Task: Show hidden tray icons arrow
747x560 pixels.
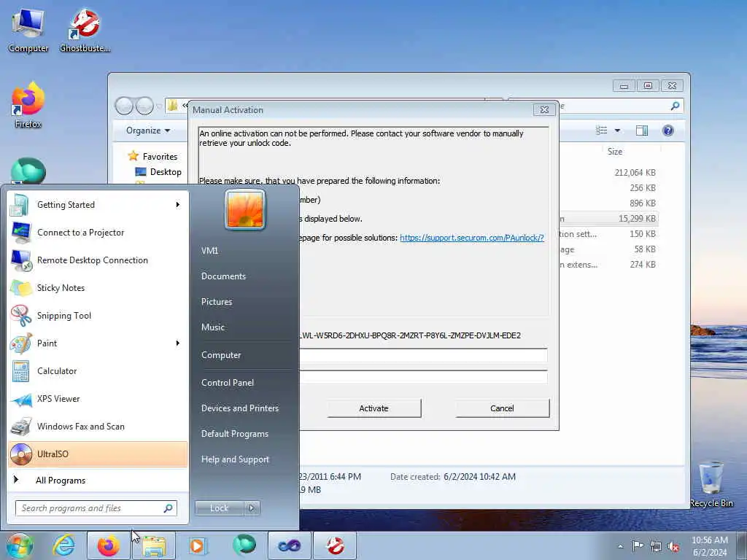Action: click(x=620, y=547)
